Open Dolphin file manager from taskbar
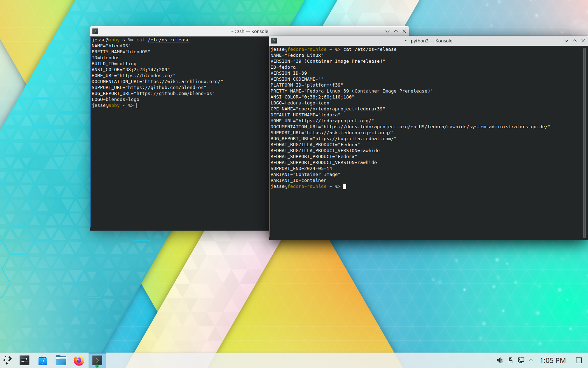This screenshot has width=588, height=368. (61, 360)
